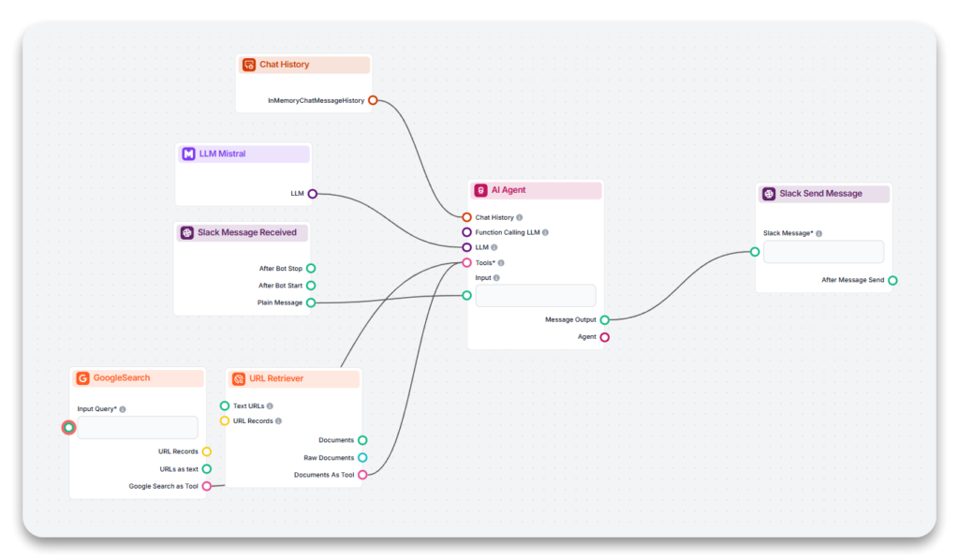Click the Mistral icon on LLM Mistral node
This screenshot has height=560, width=959.
point(188,153)
